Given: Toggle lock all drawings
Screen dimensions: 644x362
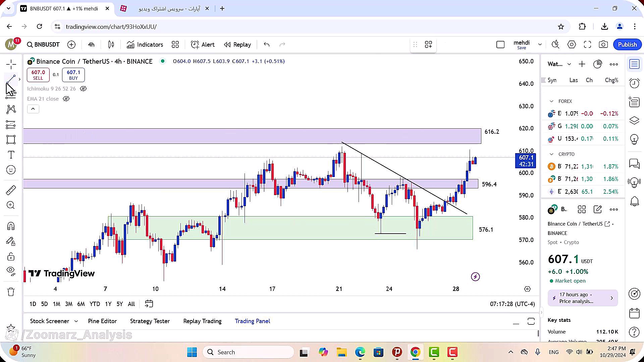Looking at the screenshot, I should pos(11,257).
